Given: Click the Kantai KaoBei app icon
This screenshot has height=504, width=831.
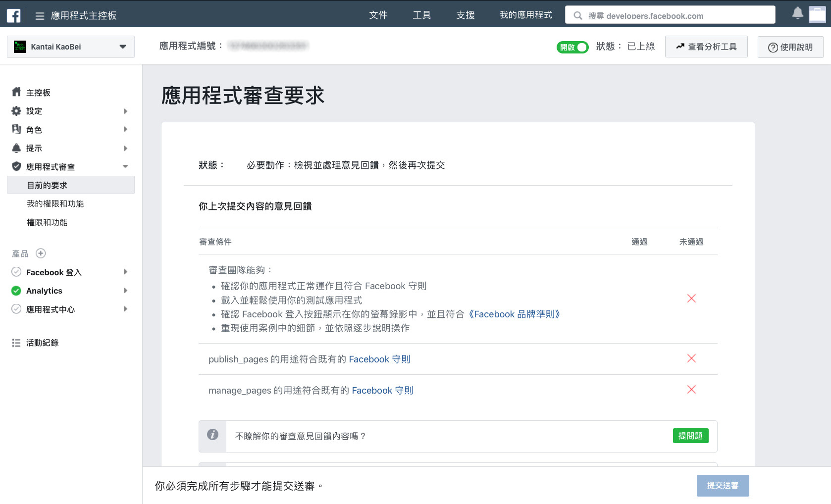Looking at the screenshot, I should pos(20,47).
